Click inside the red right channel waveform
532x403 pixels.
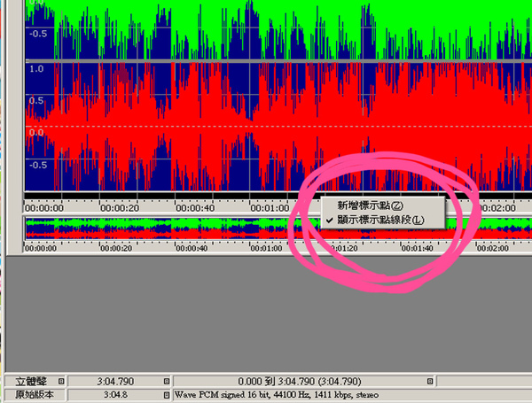click(278, 126)
